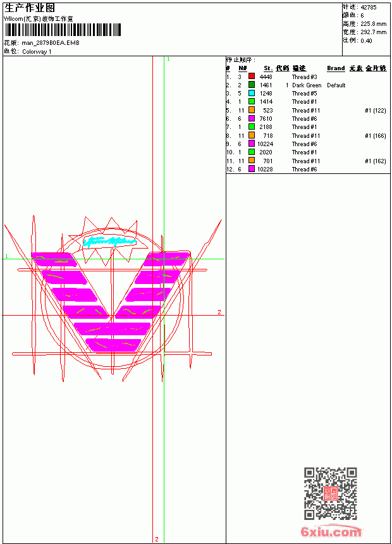Viewport: 392px width, 544px height.
Task: Click the dark green swatch in row 2
Action: click(x=252, y=85)
